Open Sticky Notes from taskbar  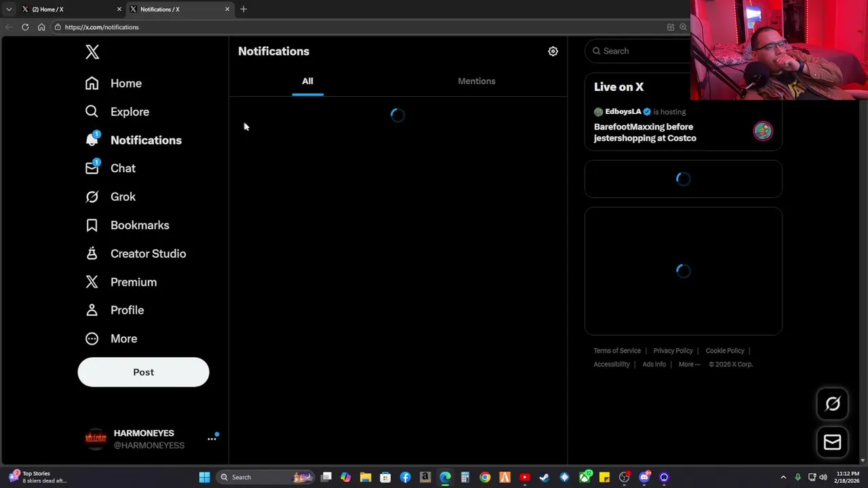[x=604, y=477]
